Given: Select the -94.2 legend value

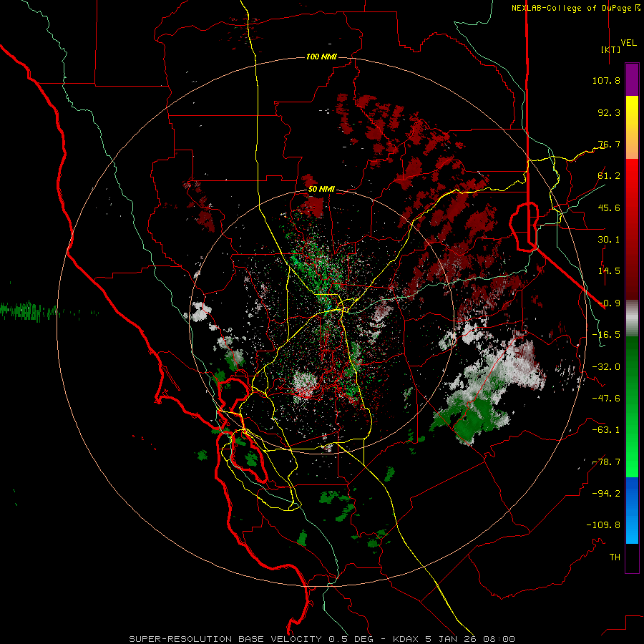Looking at the screenshot, I should (x=606, y=494).
